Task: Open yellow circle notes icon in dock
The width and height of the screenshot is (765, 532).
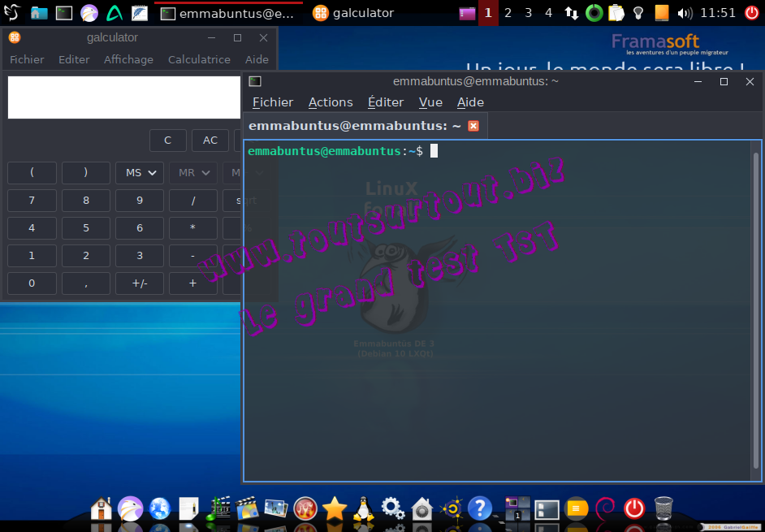Action: click(577, 508)
